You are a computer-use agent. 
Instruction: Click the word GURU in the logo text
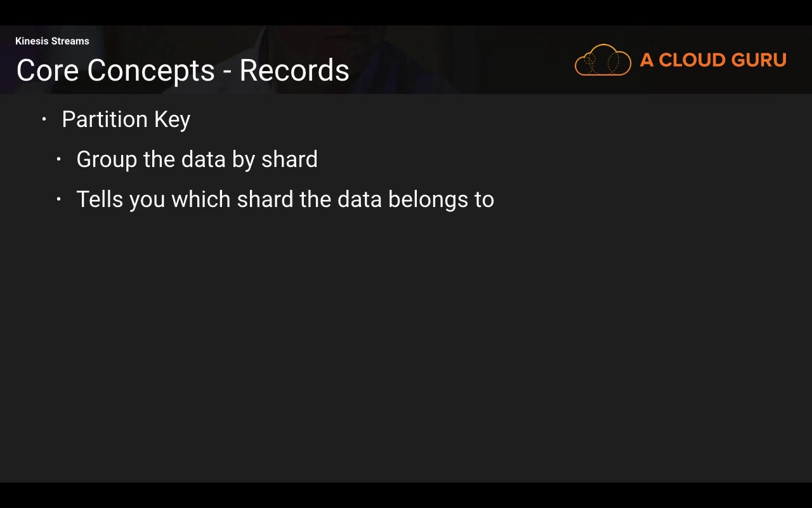tap(759, 60)
